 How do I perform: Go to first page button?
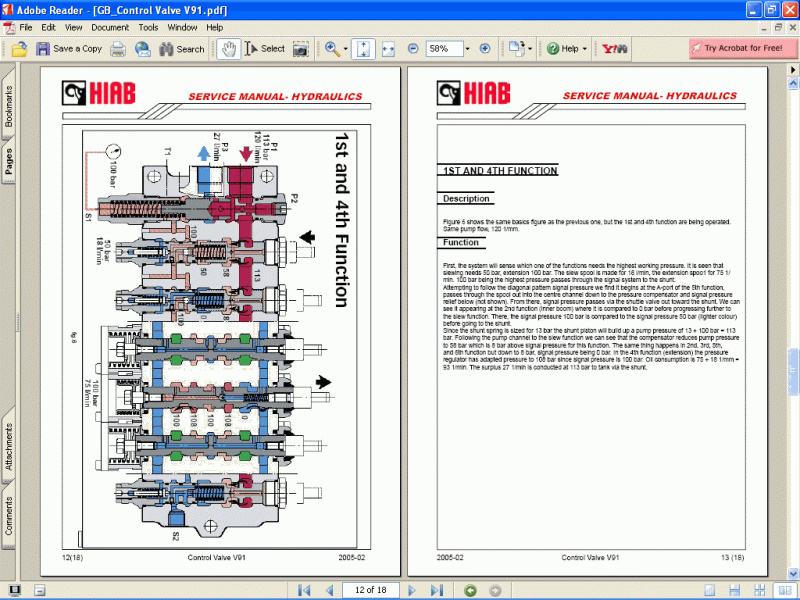point(304,590)
